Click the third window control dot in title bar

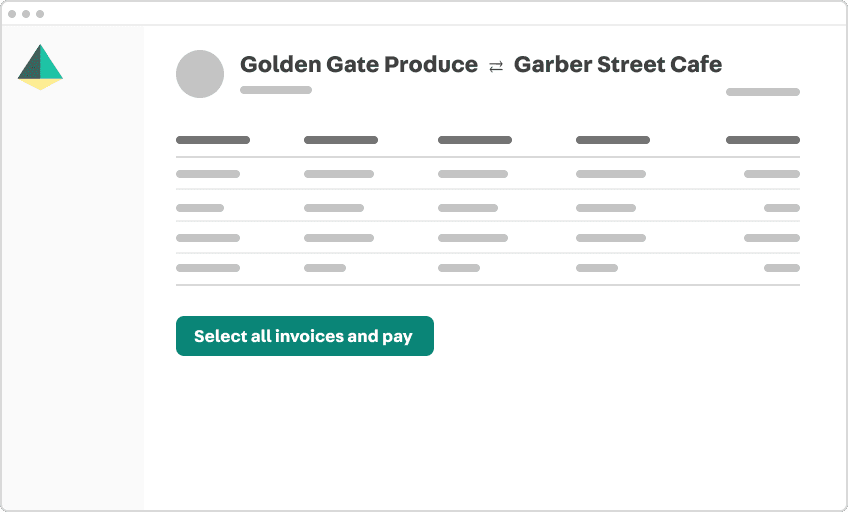coord(40,14)
